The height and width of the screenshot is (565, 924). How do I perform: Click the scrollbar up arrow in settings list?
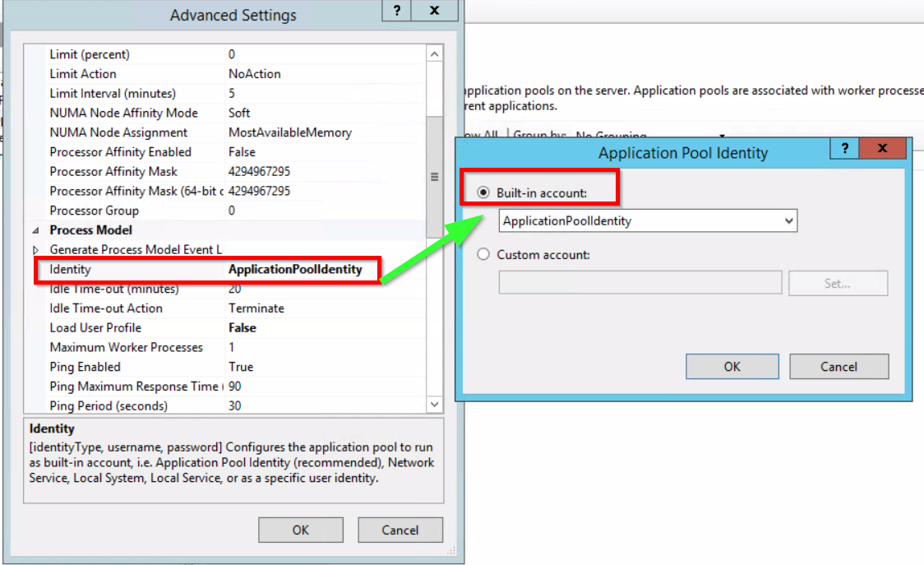(x=434, y=53)
